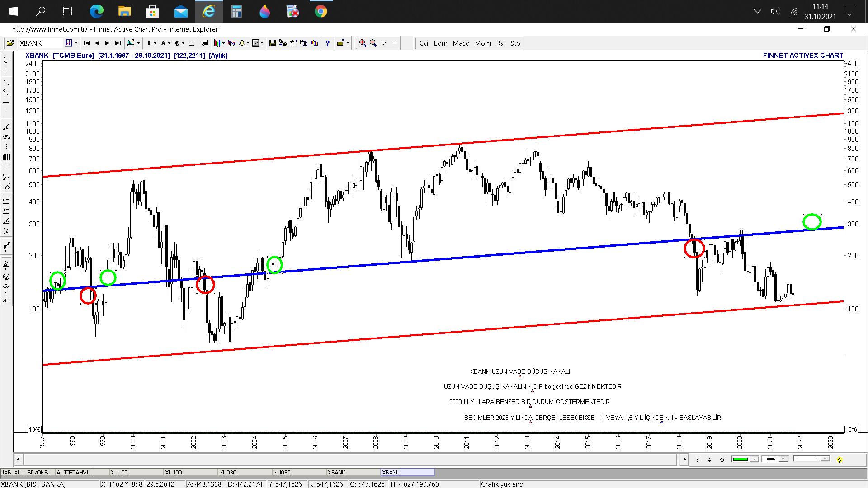Open Microsoft Edge from the taskbar
Screen dimensions: 868x488
(x=96, y=11)
